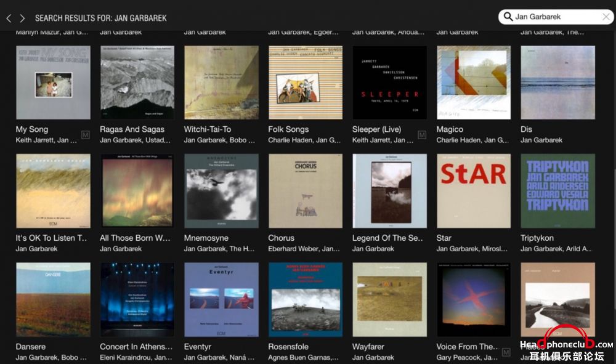
Task: Open the Witchi-Tai-To title link
Action: pyautogui.click(x=208, y=129)
